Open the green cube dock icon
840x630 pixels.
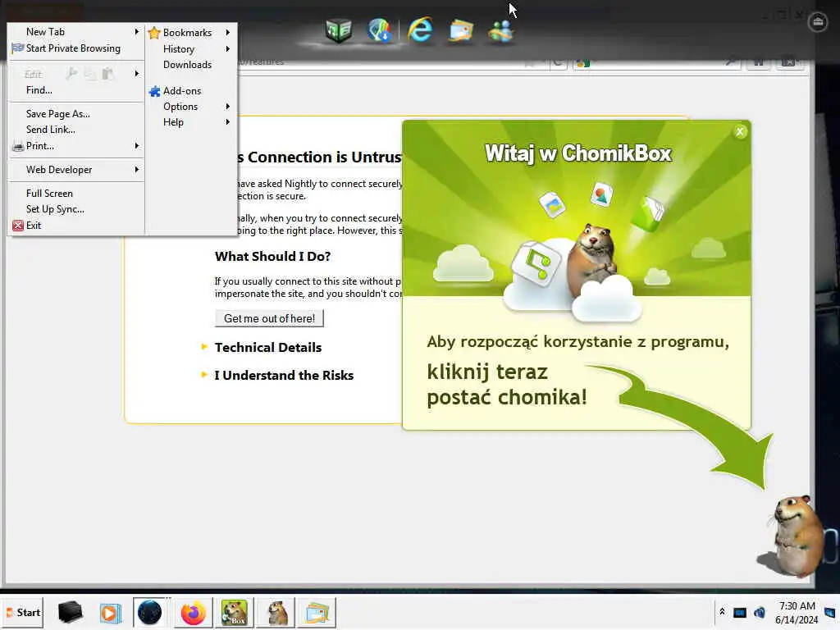pyautogui.click(x=338, y=30)
